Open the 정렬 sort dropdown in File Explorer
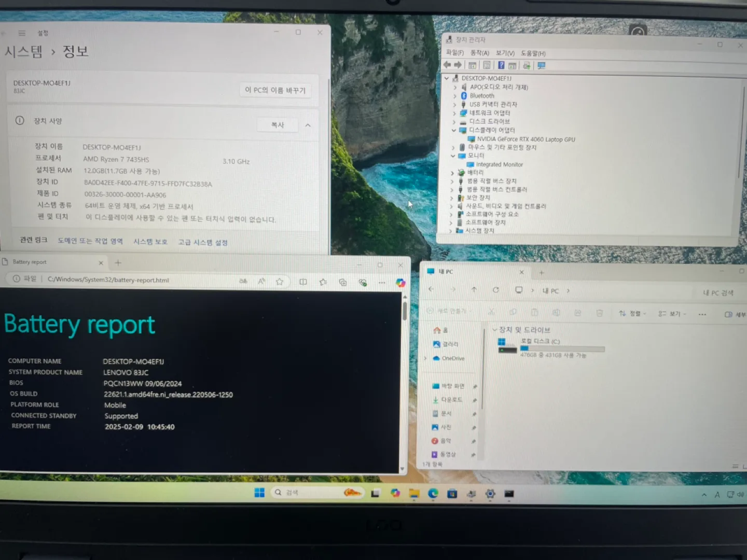Viewport: 747px width, 560px height. pyautogui.click(x=632, y=314)
